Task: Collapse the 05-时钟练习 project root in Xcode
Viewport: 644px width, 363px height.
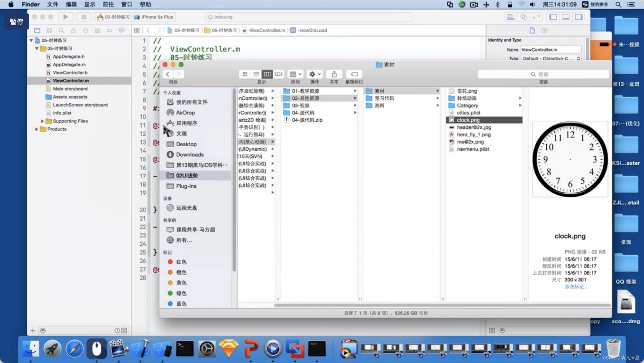Action: coord(31,41)
